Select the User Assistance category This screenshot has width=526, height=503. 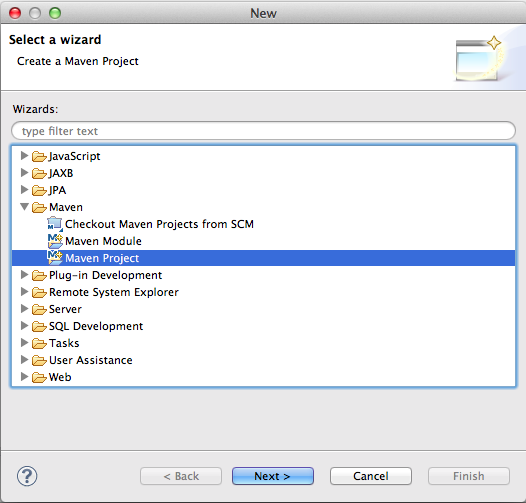coord(91,360)
